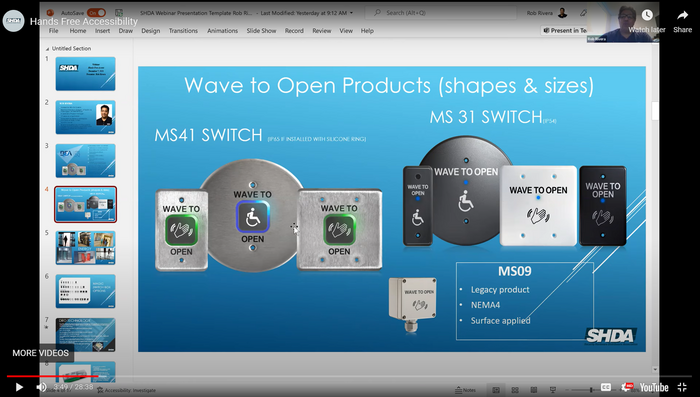The image size is (700, 397).
Task: Open the Present in Teams button
Action: (x=565, y=30)
